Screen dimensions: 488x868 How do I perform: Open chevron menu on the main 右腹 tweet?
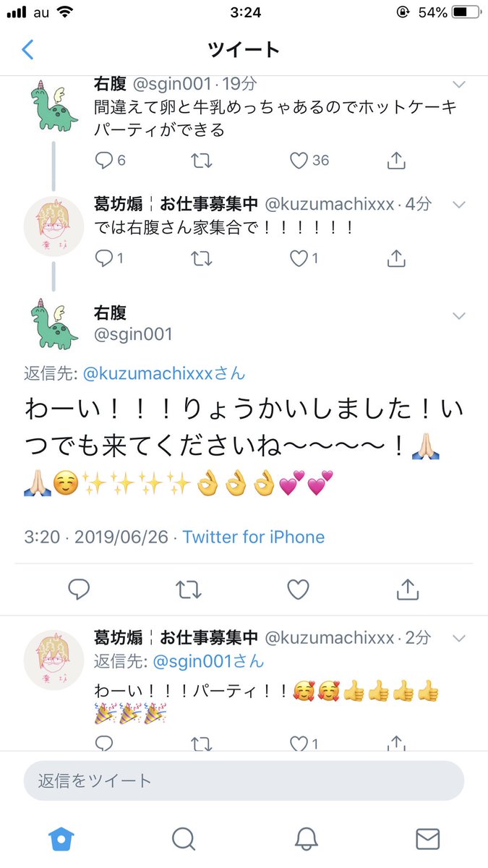click(458, 316)
